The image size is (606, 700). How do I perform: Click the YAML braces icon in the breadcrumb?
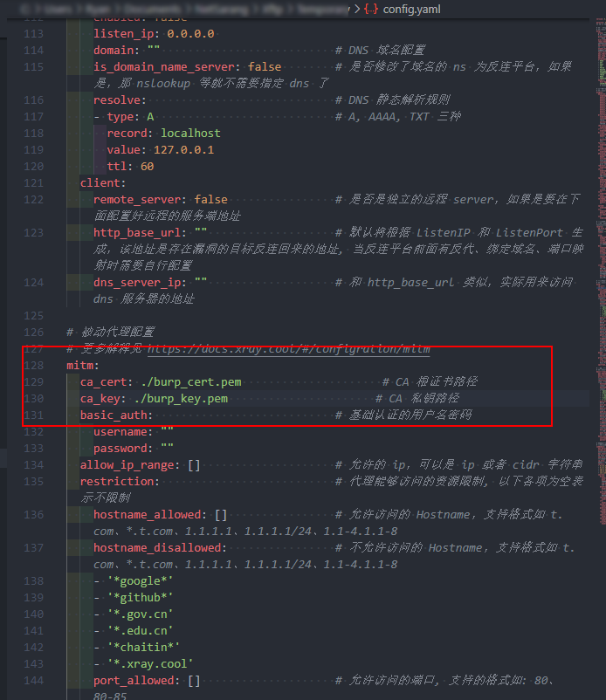click(371, 9)
